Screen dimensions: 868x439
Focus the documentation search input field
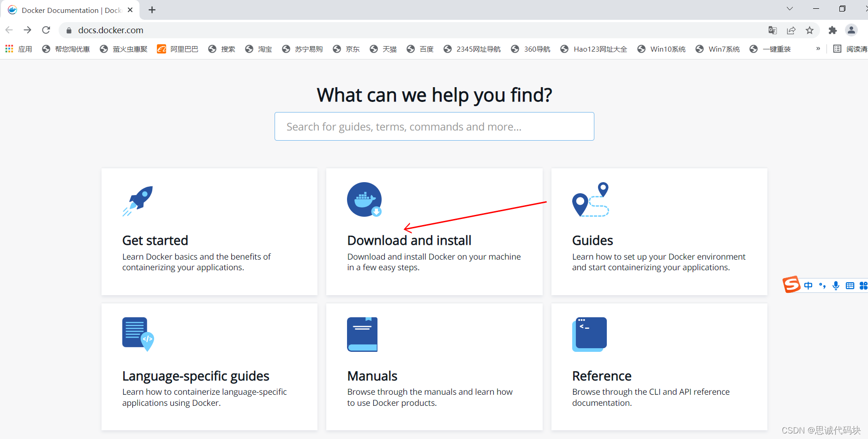click(434, 126)
